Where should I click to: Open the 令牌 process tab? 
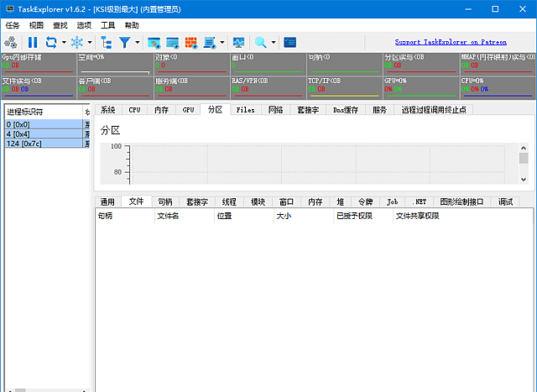click(366, 201)
